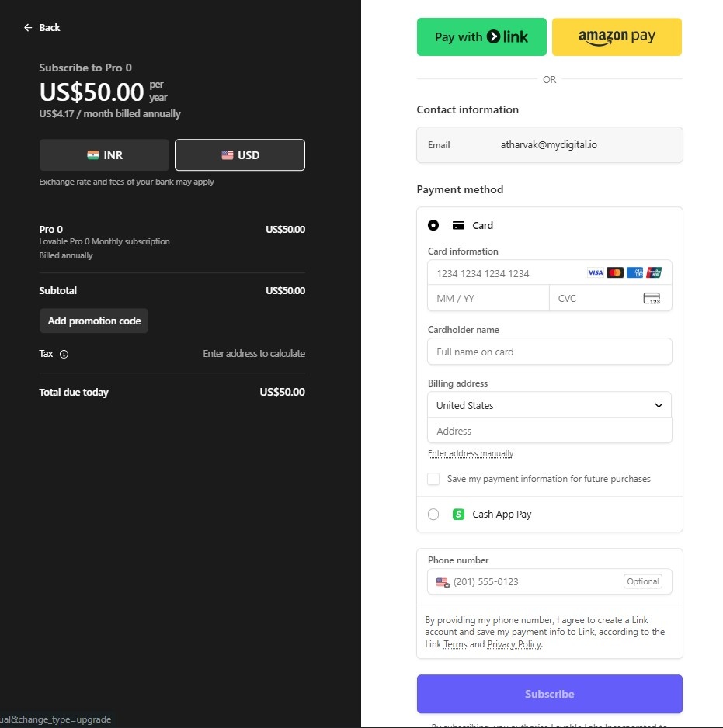Click the Visa card logo

pos(595,272)
